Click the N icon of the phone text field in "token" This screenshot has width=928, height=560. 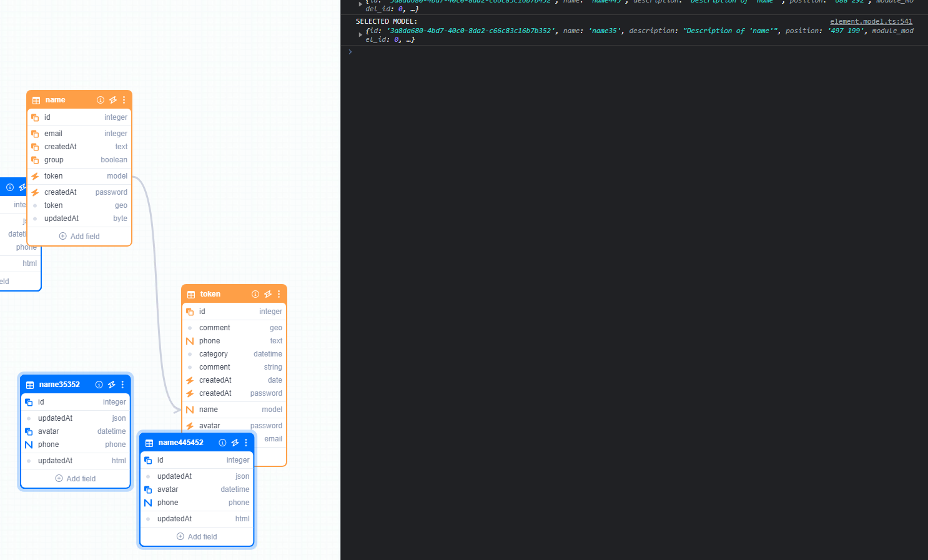tap(190, 341)
